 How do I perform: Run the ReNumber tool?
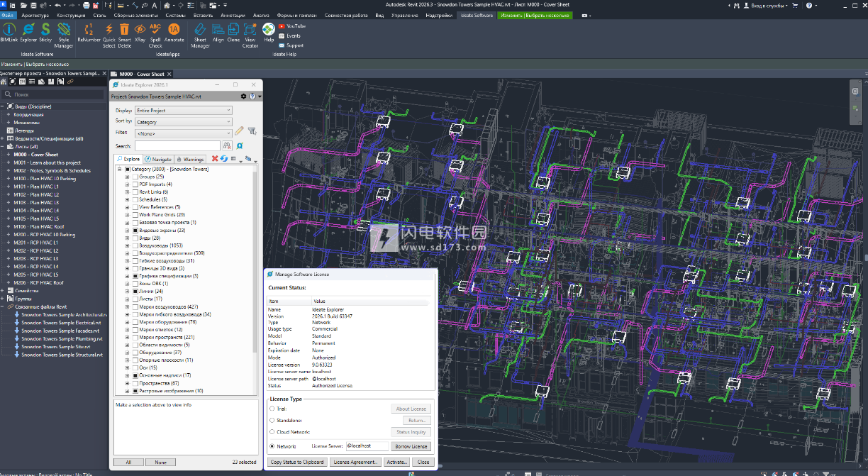point(89,30)
